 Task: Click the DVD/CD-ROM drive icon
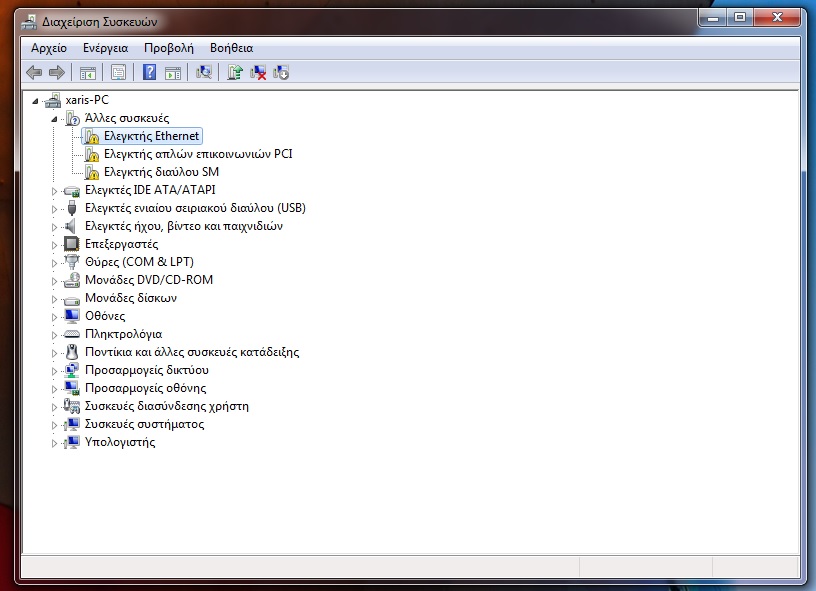[x=72, y=280]
